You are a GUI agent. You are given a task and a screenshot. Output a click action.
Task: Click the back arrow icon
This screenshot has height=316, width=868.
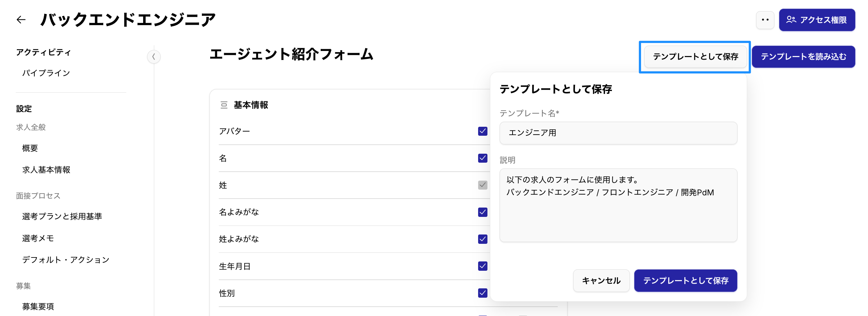click(21, 20)
